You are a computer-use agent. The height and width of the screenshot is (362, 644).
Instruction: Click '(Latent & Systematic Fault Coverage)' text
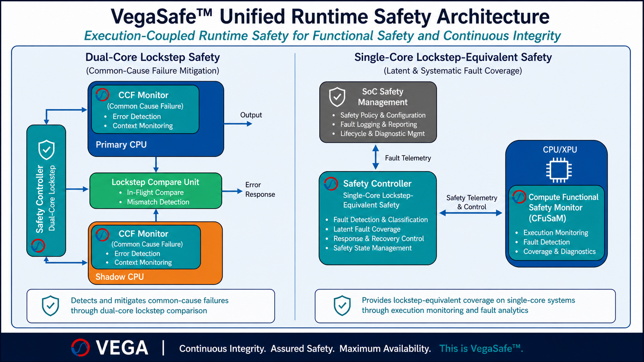pos(453,71)
